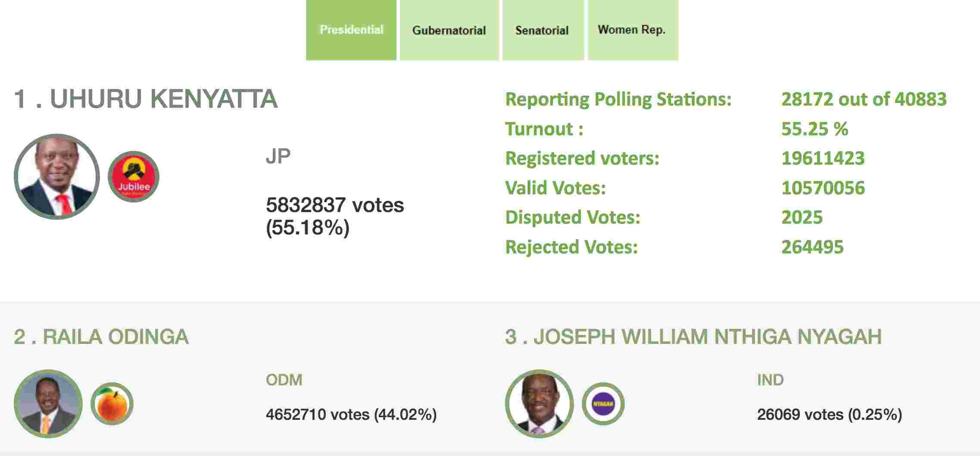
Task: Click the ODM orange fruit logo
Action: (x=112, y=404)
